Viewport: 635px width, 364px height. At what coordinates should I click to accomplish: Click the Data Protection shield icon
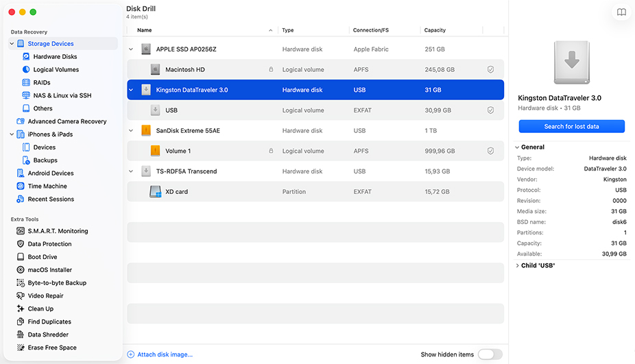[21, 244]
